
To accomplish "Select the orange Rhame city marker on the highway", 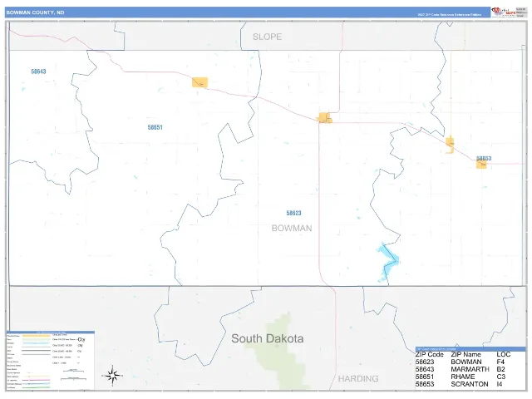I will point(199,82).
